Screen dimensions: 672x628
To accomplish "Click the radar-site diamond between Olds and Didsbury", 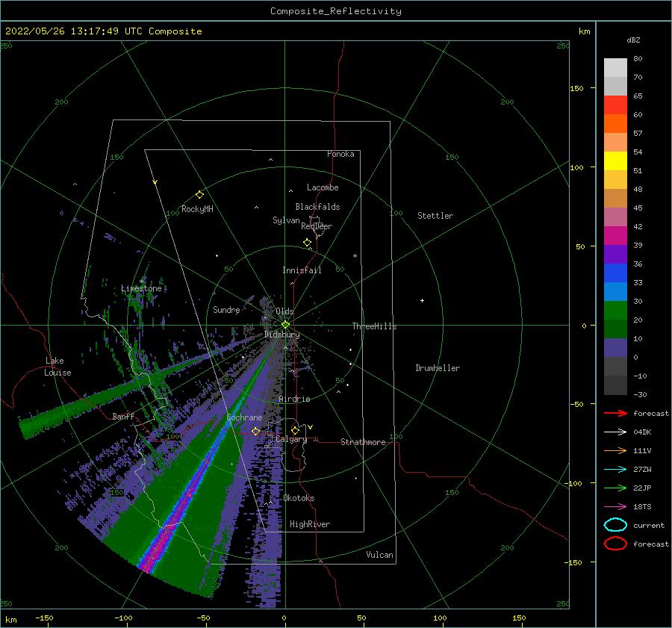I will [x=285, y=325].
